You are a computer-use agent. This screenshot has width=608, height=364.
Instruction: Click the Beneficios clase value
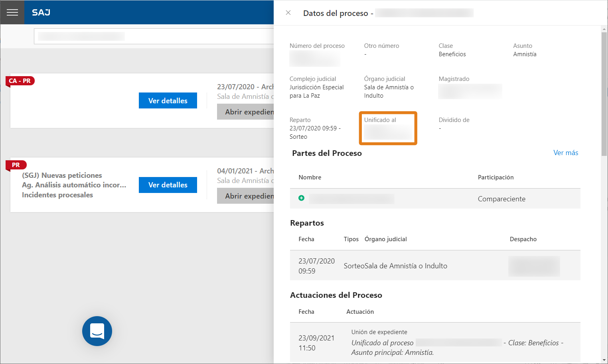pyautogui.click(x=452, y=54)
